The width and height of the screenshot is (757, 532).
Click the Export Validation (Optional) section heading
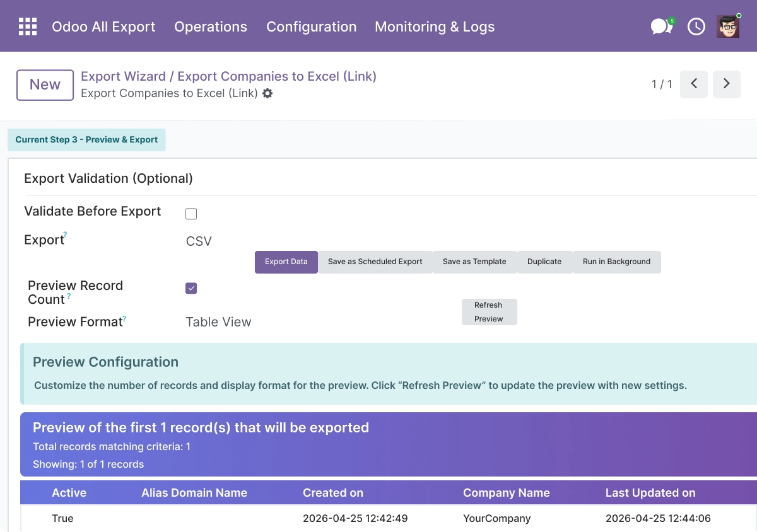pos(109,178)
